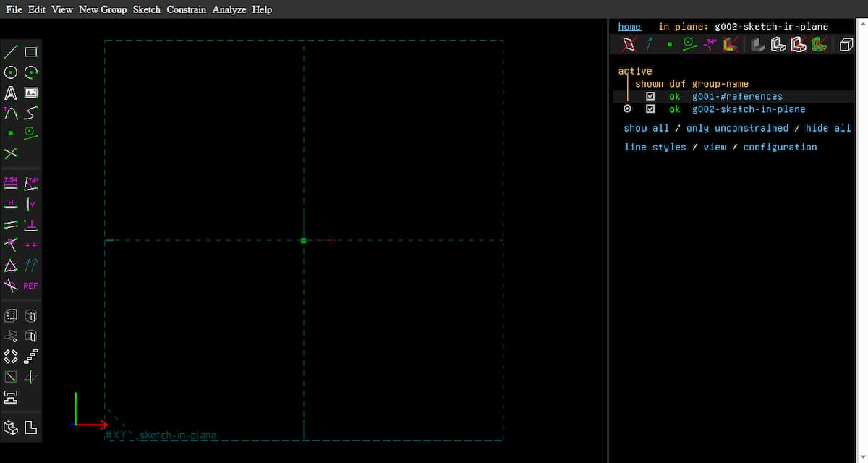Select the datum point tool

11,133
